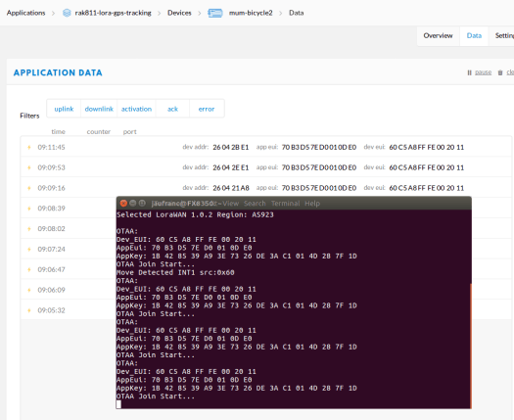The width and height of the screenshot is (514, 420).
Task: Click the trash clear icon
Action: 500,72
